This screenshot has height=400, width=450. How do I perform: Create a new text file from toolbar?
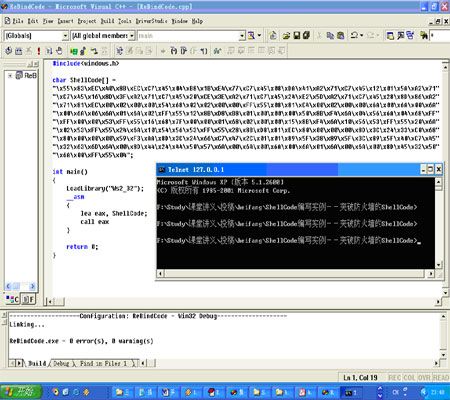273,35
